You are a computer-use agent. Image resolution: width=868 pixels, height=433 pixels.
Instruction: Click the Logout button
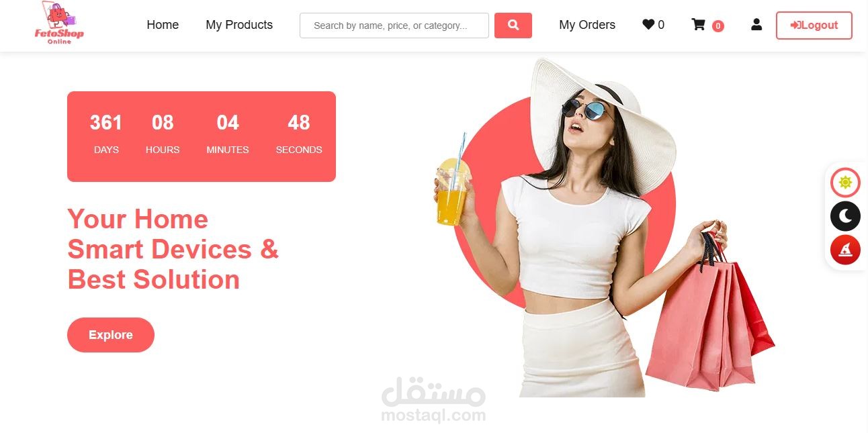point(814,26)
